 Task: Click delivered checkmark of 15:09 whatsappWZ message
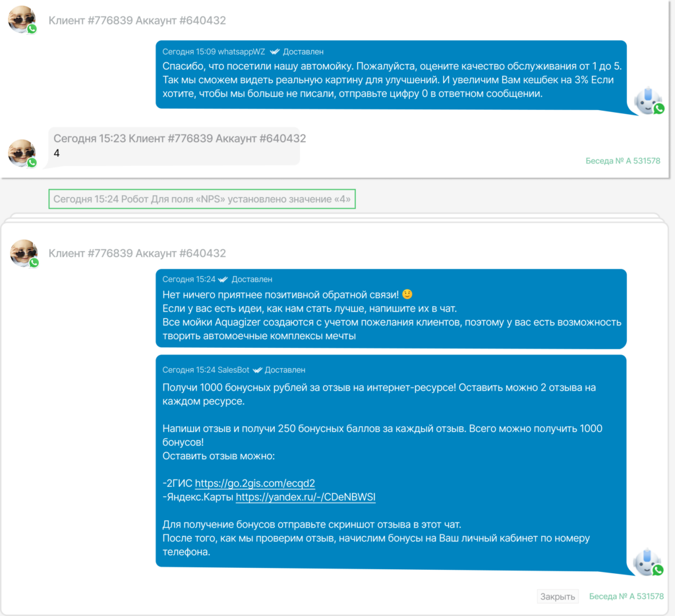(x=275, y=52)
